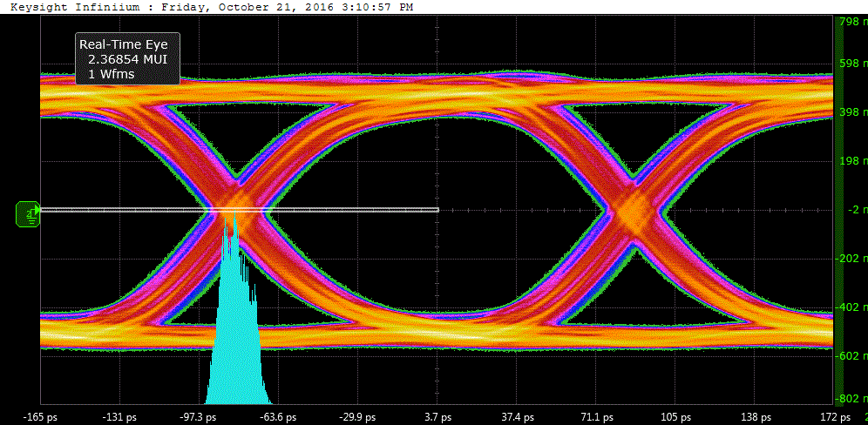Select the 798 m voltage scale label

coord(852,22)
